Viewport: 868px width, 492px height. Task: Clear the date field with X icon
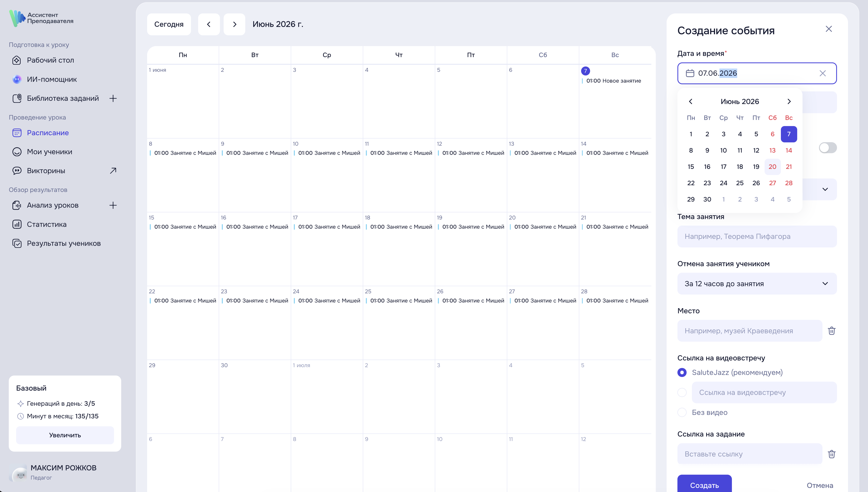click(823, 73)
